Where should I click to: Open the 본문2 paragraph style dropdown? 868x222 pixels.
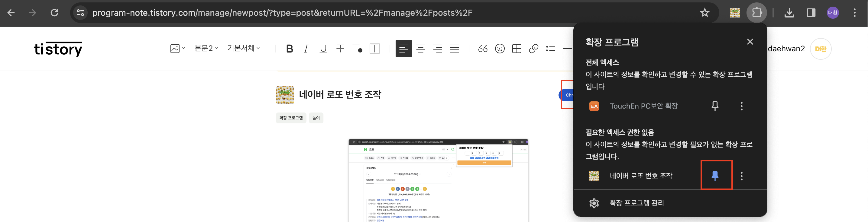point(206,49)
